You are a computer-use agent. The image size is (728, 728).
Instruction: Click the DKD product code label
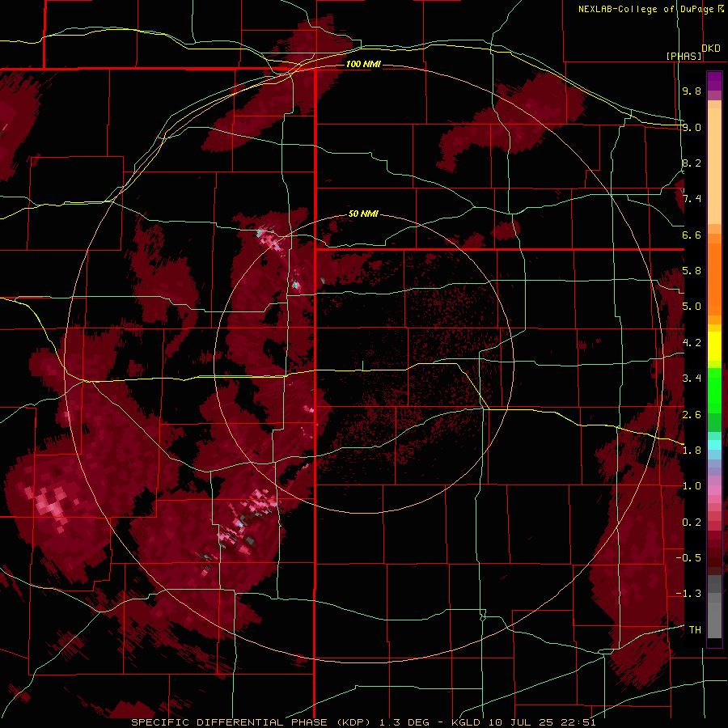coord(711,49)
